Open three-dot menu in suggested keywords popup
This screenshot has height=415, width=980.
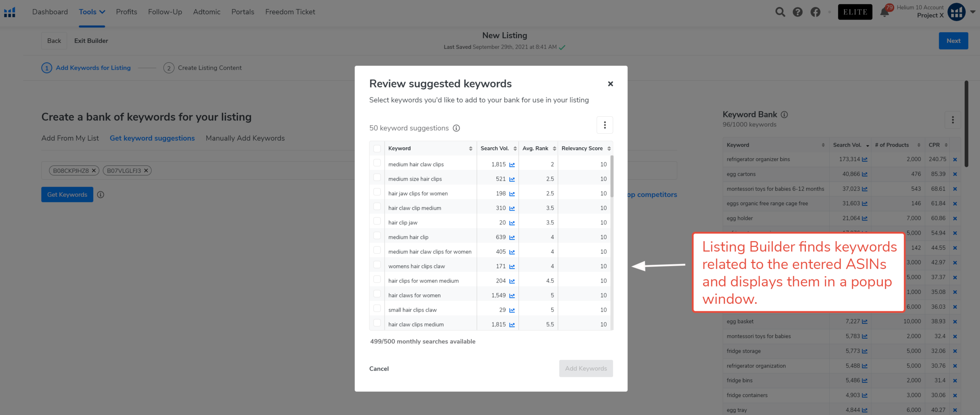pyautogui.click(x=604, y=125)
